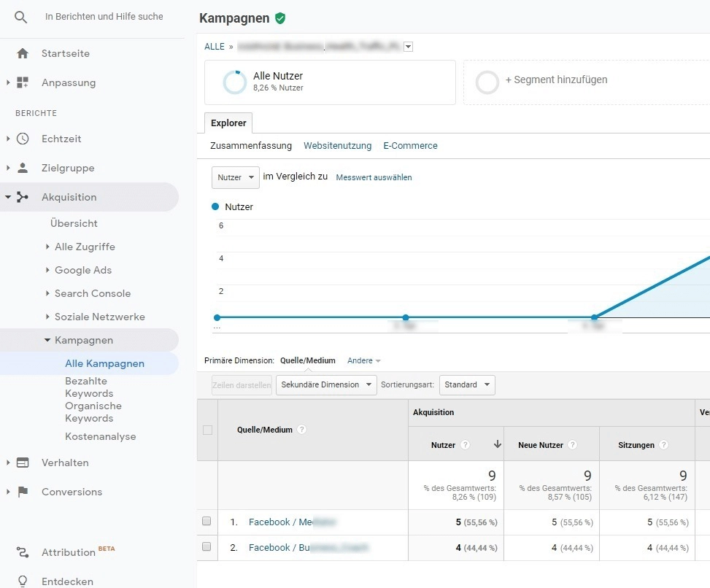
Task: Click the Entdecken lightbulb icon
Action: point(23,581)
